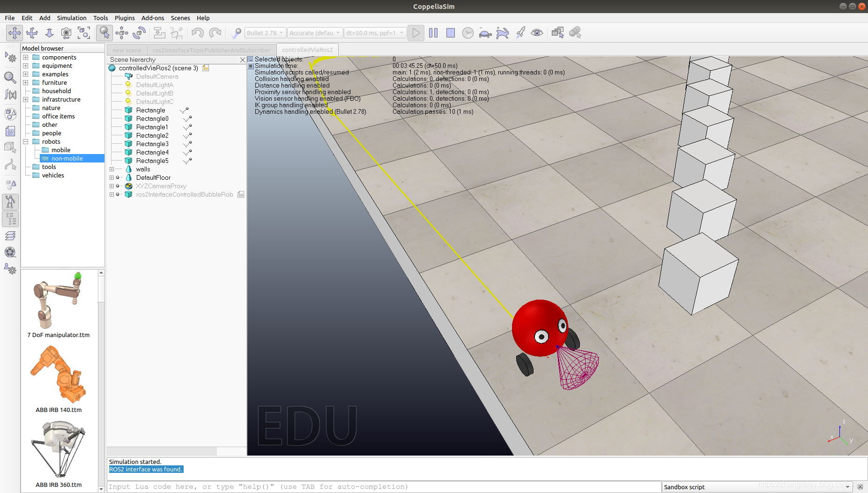Open the scene selector icon
Viewport: 868px width, 493px height.
coord(575,33)
